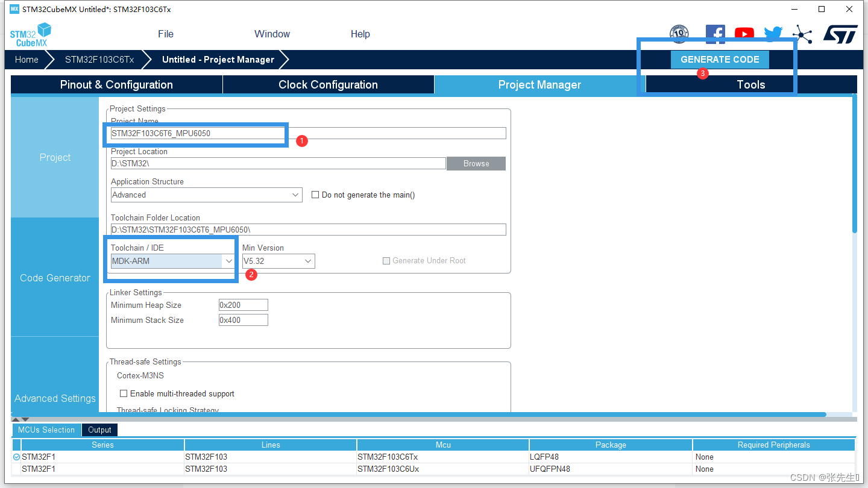Click the Project Name input field
This screenshot has width=868, height=488.
click(x=308, y=133)
